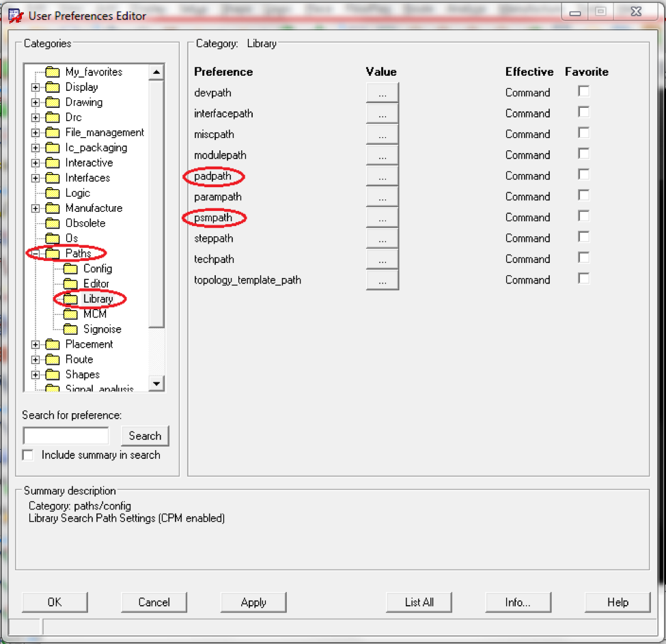Click the User Preferences Editor title bar icon
This screenshot has width=666, height=644.
point(14,12)
